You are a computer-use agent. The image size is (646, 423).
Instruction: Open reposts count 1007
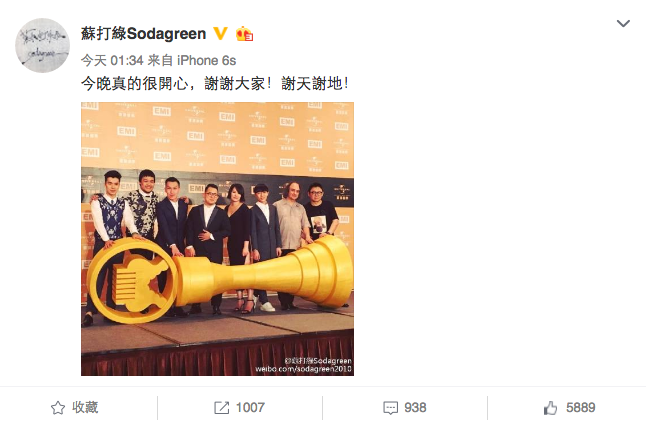[x=250, y=408]
